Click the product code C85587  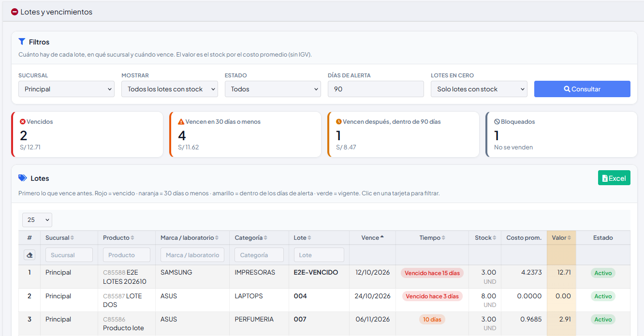coord(114,296)
